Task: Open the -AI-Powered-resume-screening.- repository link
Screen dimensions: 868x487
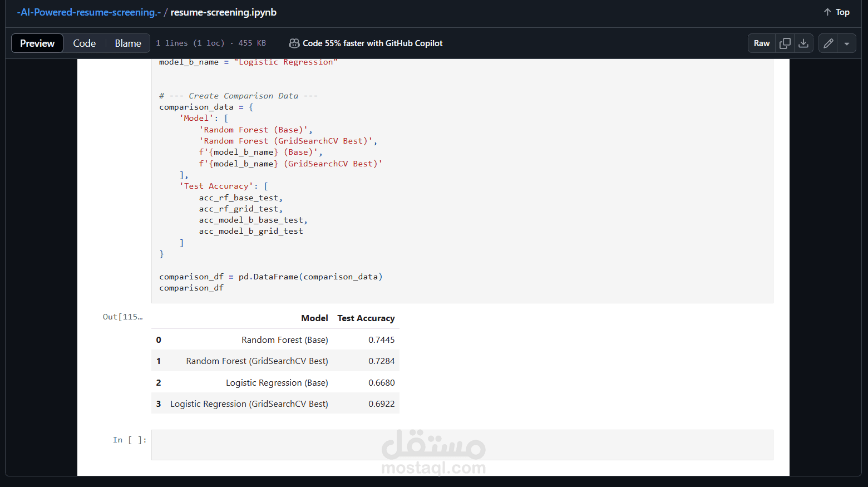Action: click(x=89, y=12)
